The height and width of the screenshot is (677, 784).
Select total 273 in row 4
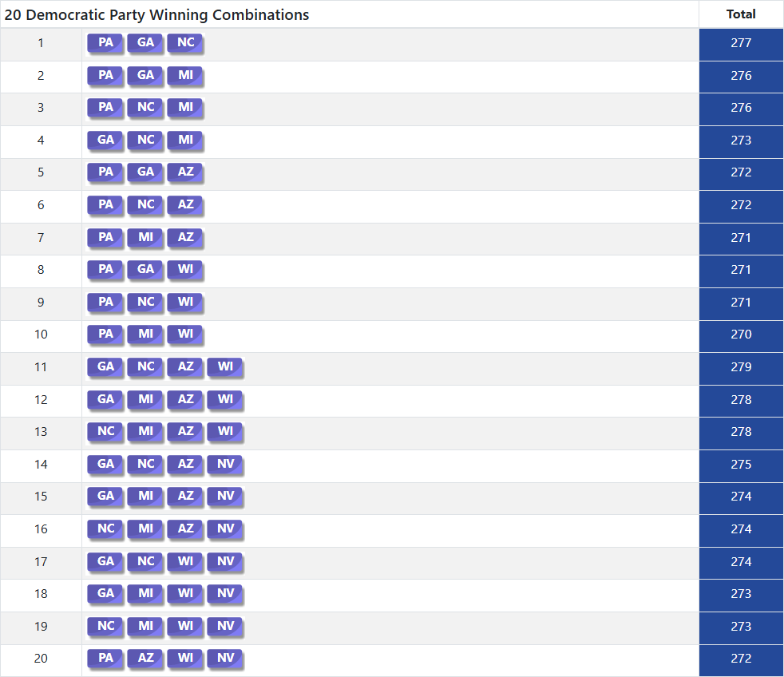[741, 141]
